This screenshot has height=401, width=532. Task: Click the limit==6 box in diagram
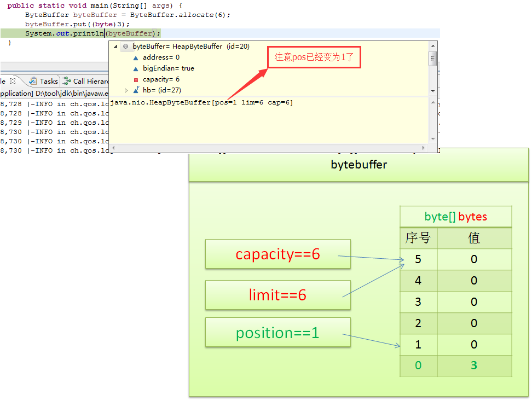277,295
